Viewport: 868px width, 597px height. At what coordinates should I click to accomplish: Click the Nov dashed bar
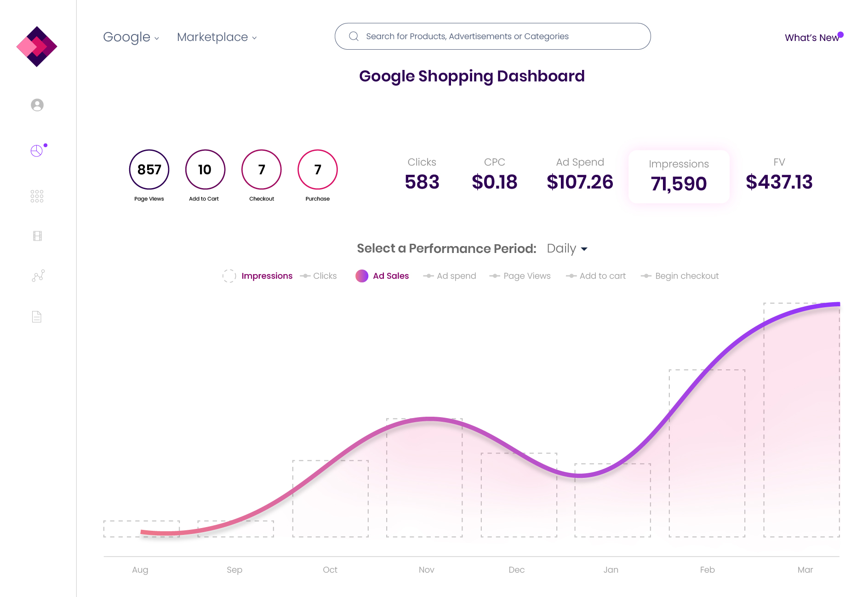[424, 477]
